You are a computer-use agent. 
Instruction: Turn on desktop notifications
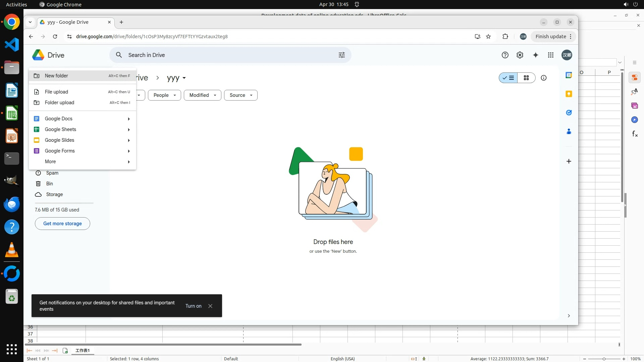point(193,306)
